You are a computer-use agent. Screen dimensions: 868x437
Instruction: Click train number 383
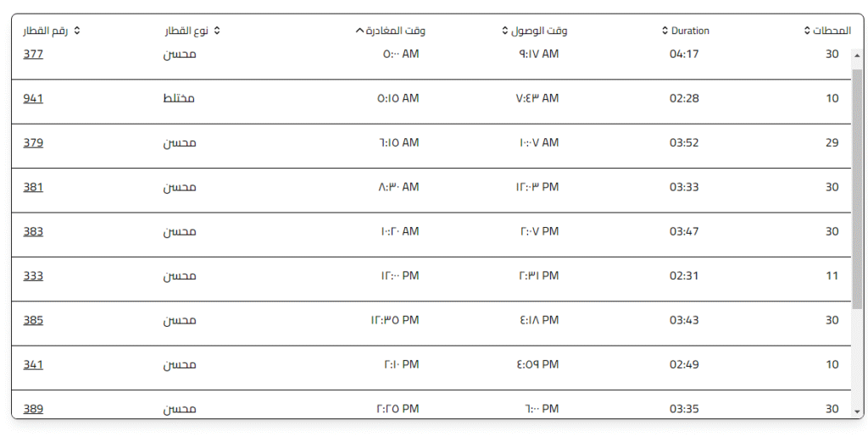[x=33, y=231]
